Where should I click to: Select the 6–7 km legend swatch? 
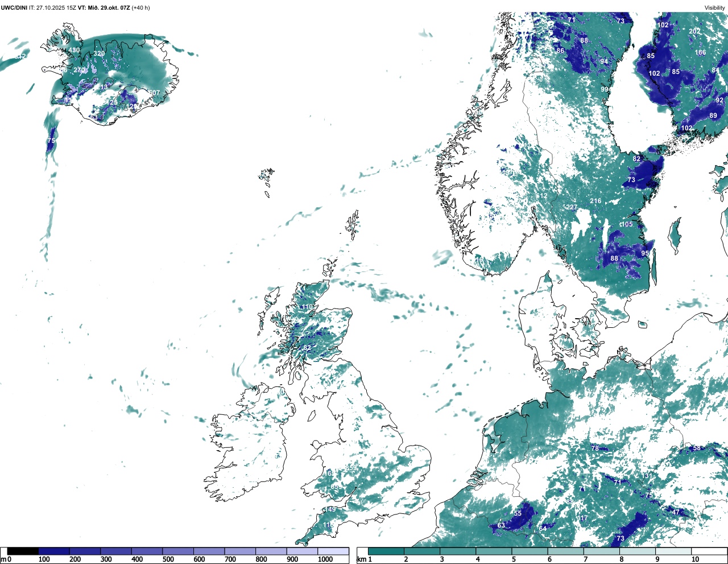coord(565,551)
